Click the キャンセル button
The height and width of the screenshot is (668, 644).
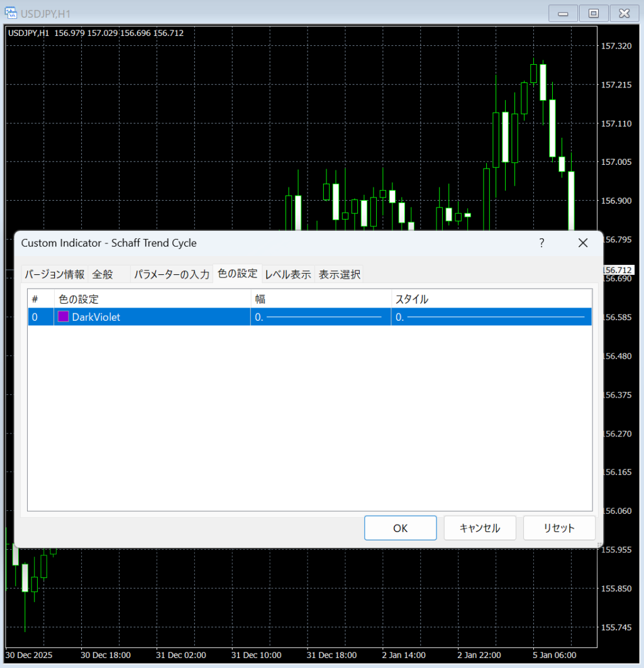(x=480, y=528)
